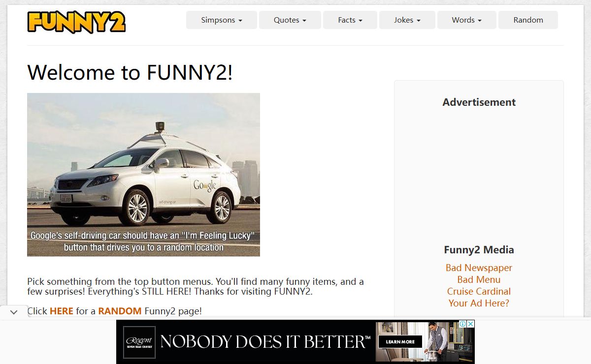Click the ad info icon
591x364 pixels.
[x=463, y=324]
